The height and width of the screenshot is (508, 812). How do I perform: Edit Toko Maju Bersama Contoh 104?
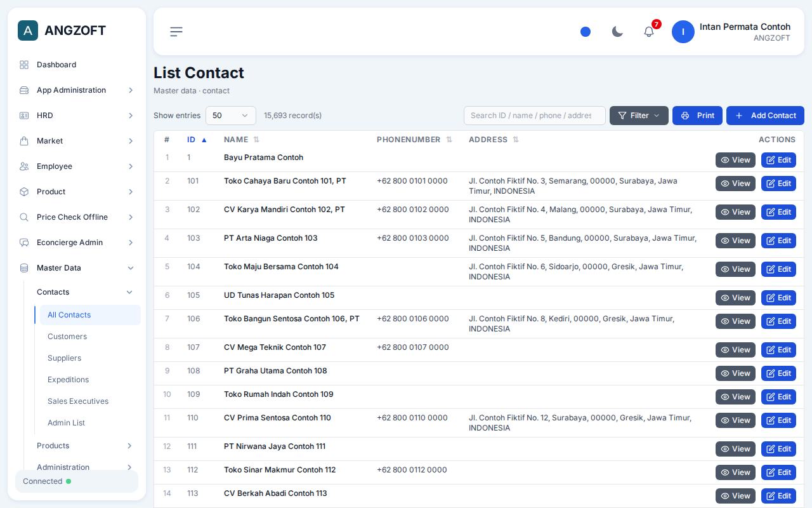click(x=778, y=269)
